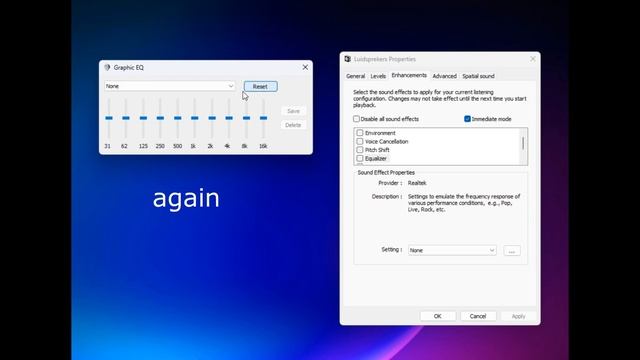Screen dimensions: 640x360
Task: Switch to the General tab
Action: [x=356, y=76]
